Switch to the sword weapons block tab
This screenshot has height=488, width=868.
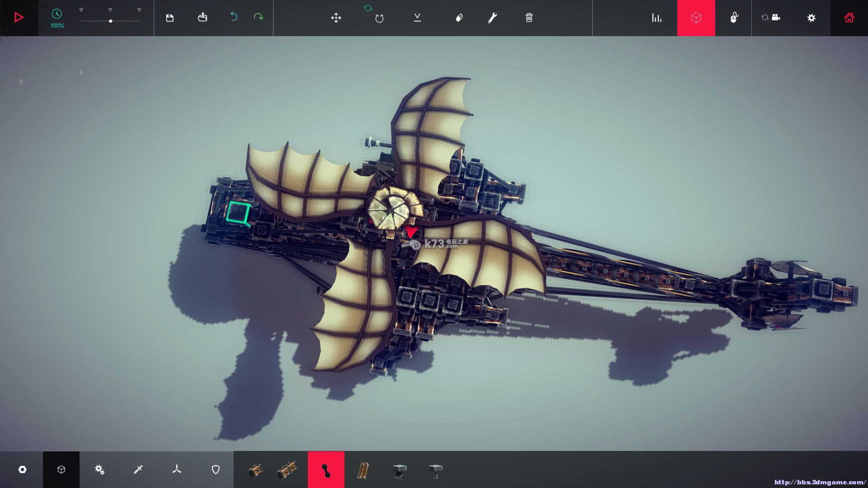click(x=138, y=469)
